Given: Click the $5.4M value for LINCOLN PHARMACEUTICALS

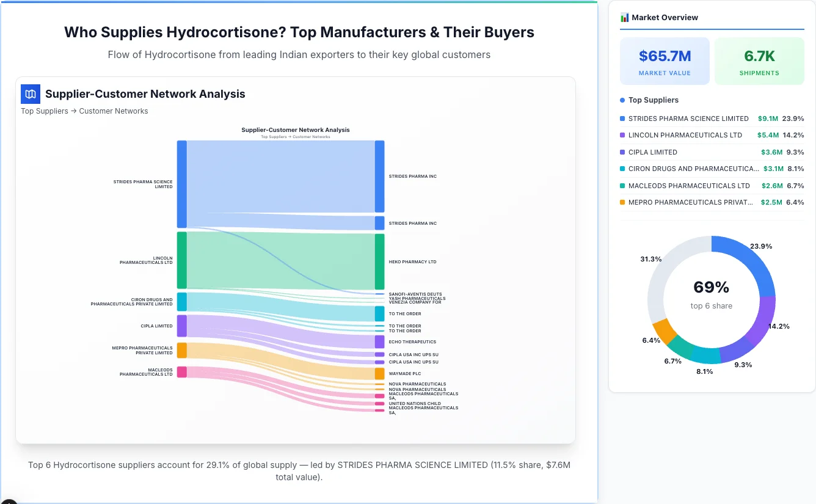Looking at the screenshot, I should click(x=768, y=135).
